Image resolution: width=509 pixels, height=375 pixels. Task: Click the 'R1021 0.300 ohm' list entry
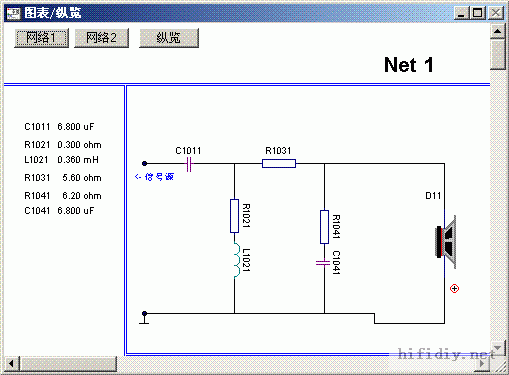tap(63, 145)
